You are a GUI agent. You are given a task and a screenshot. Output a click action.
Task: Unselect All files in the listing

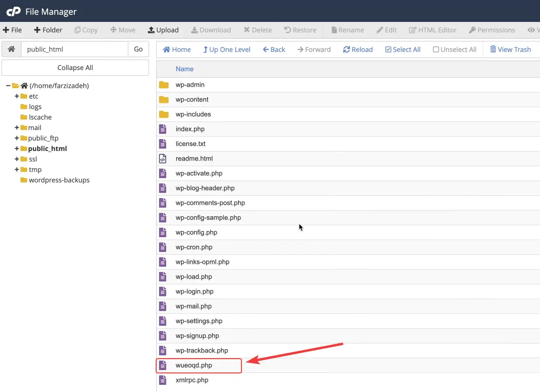tap(454, 49)
